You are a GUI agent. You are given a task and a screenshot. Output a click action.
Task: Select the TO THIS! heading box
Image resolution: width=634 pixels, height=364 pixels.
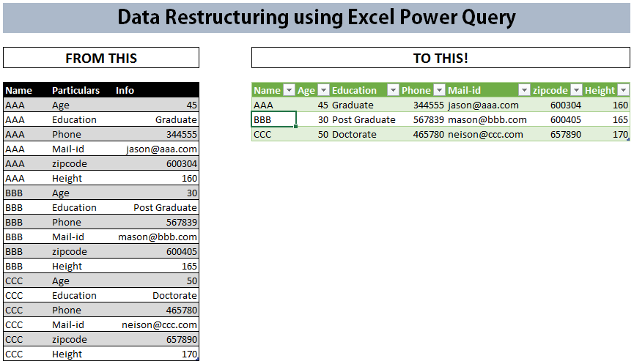[x=441, y=58]
